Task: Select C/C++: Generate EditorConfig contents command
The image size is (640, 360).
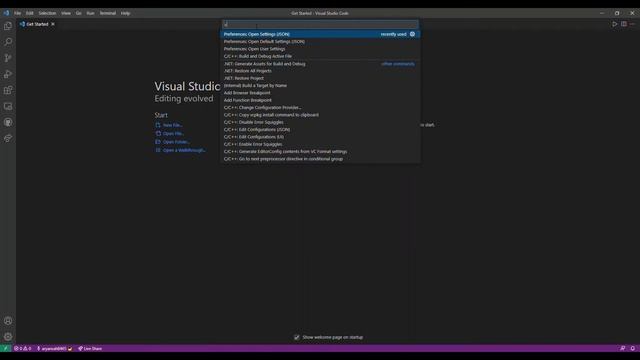Action: click(x=320, y=152)
